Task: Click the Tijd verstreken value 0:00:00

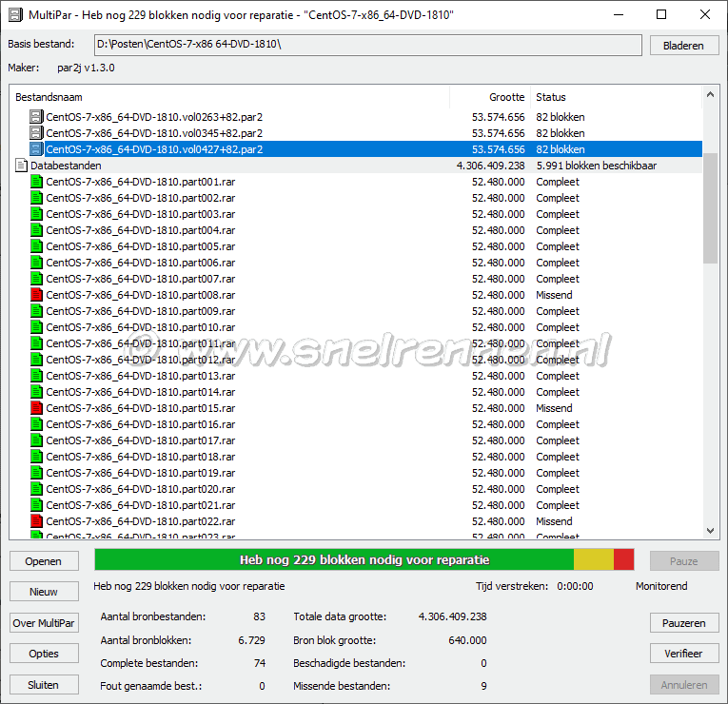Action: point(575,586)
